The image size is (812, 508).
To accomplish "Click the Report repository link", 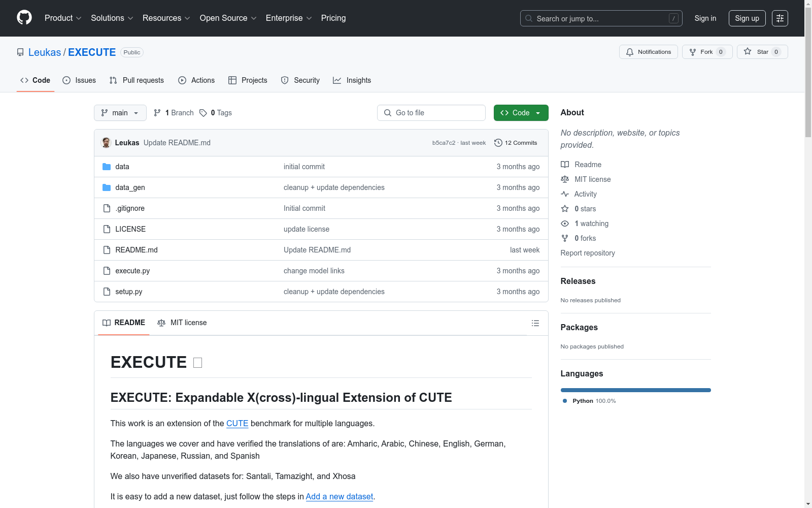I will coord(588,253).
